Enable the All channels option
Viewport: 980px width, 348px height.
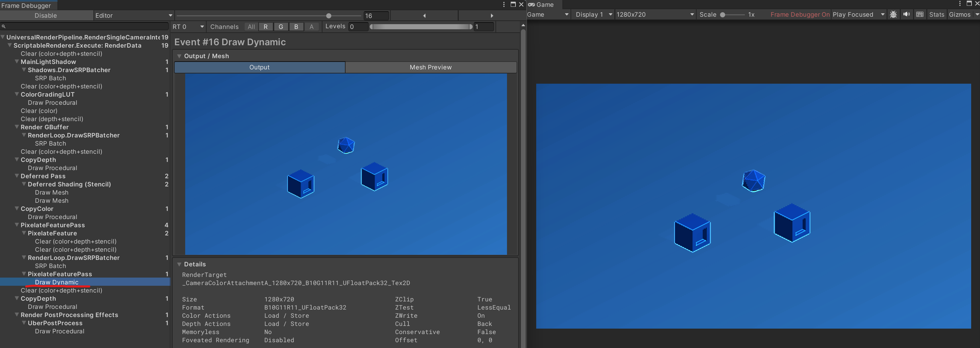(251, 27)
